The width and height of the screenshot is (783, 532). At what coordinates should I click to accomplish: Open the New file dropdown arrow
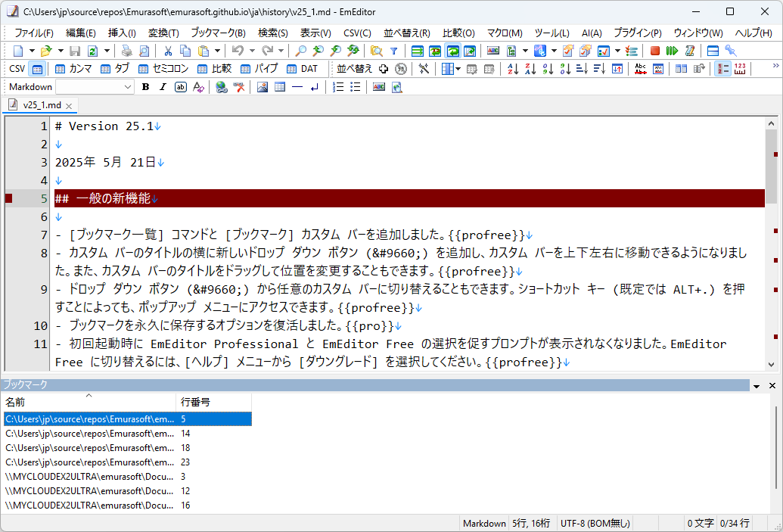pyautogui.click(x=32, y=51)
